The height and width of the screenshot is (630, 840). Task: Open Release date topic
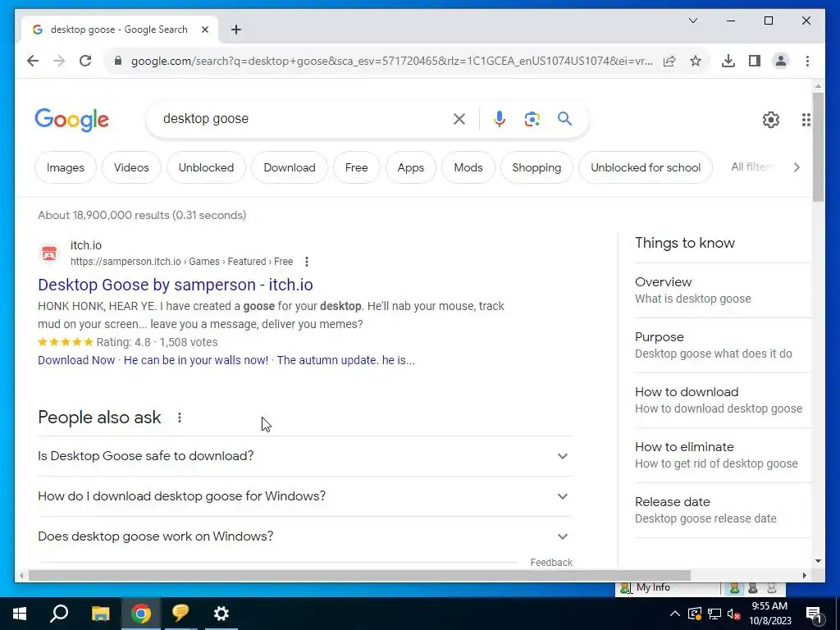tap(722, 510)
